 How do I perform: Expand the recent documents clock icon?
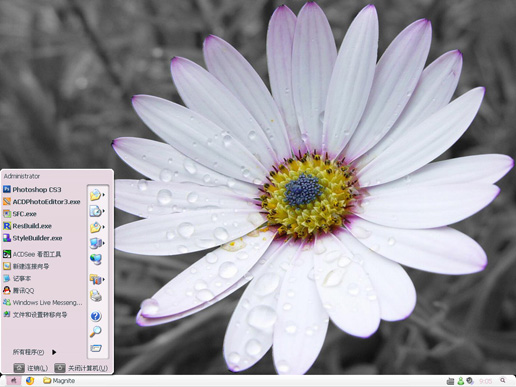tap(96, 211)
